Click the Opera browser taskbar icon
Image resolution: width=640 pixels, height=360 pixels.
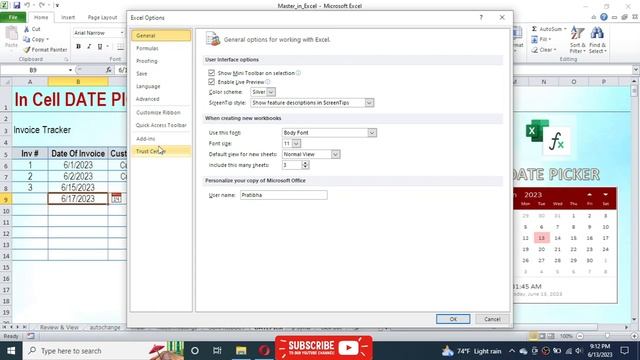click(x=264, y=351)
